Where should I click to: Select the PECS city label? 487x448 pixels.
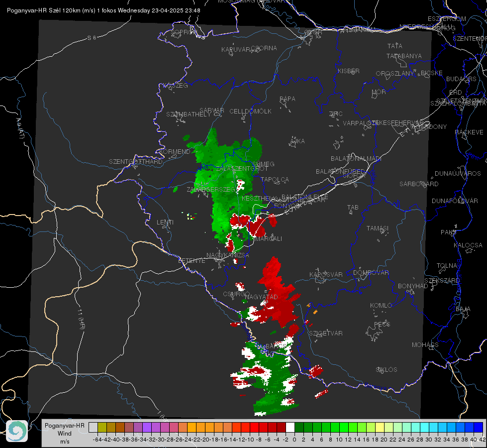(x=382, y=325)
